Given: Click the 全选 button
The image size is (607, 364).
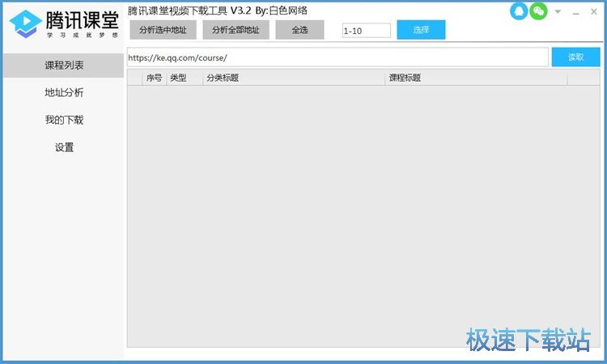Looking at the screenshot, I should 299,30.
